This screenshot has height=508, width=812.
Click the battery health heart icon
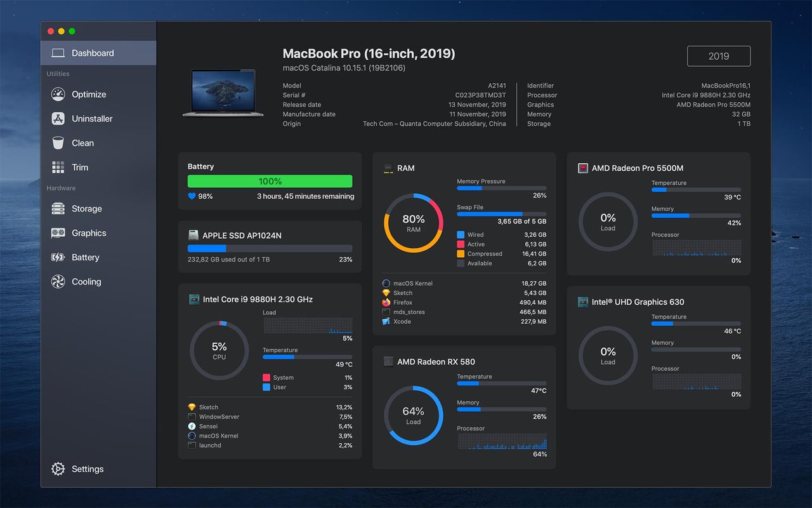pyautogui.click(x=192, y=196)
